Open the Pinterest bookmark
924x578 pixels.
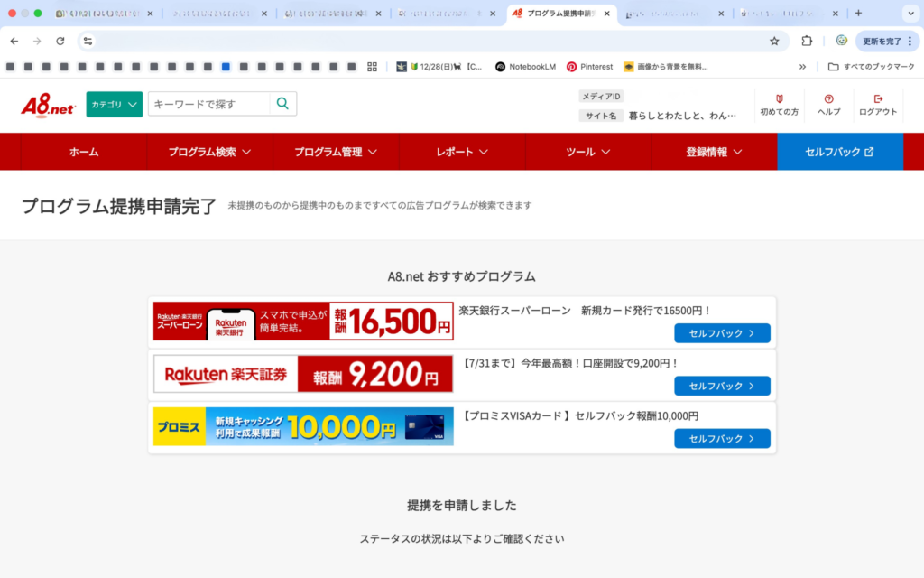(x=590, y=67)
